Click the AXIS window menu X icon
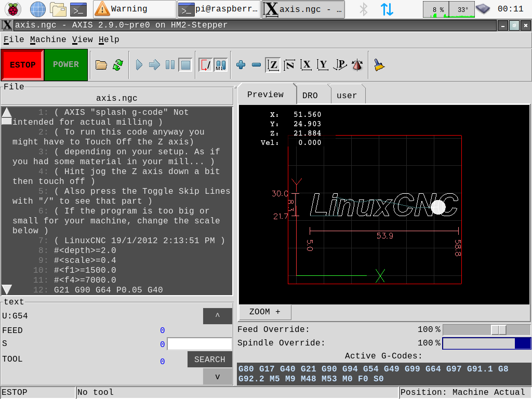 tap(7, 25)
